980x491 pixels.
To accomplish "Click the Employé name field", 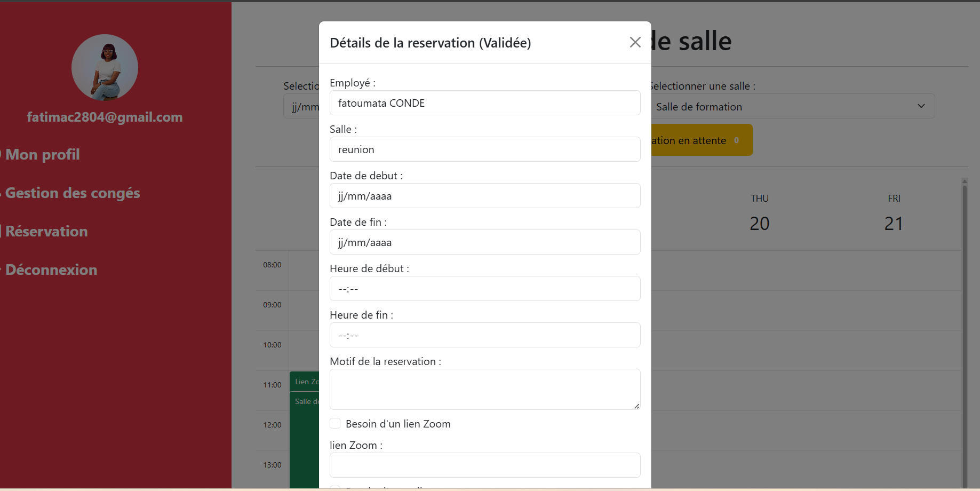I will (485, 102).
